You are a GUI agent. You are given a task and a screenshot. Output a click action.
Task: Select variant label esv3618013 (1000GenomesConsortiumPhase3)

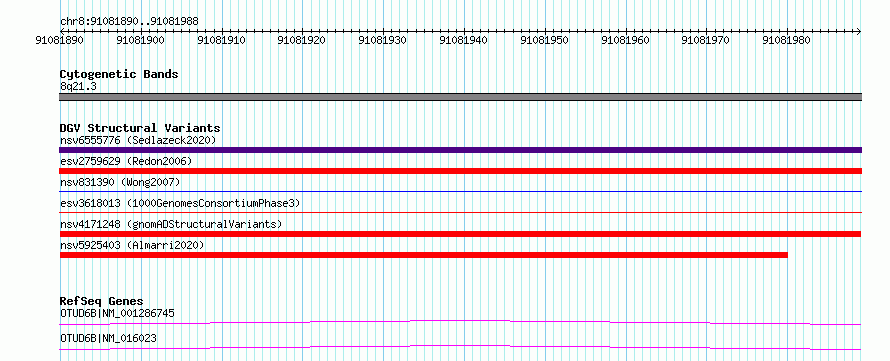(x=180, y=203)
